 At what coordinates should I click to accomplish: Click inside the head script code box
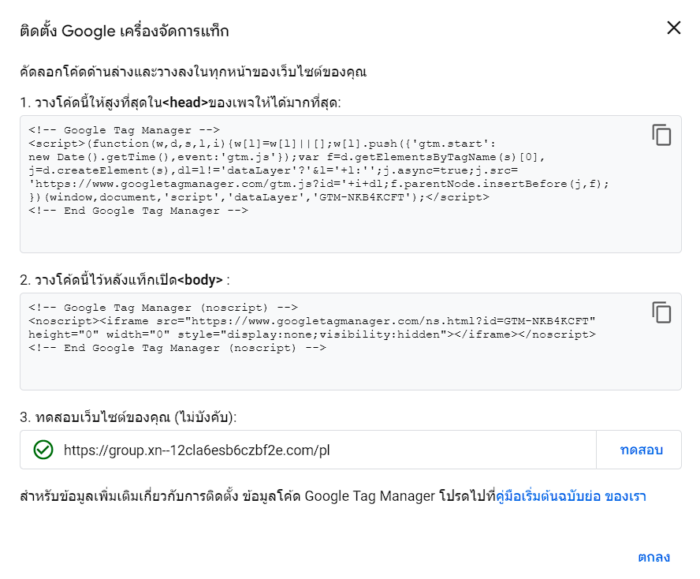(350, 184)
